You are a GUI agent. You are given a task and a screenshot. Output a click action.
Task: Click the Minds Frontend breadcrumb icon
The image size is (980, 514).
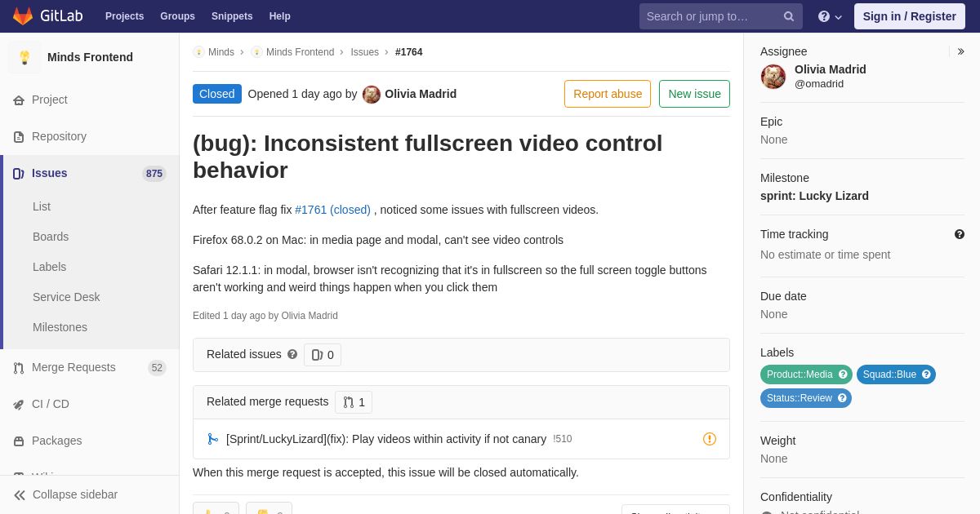(256, 52)
